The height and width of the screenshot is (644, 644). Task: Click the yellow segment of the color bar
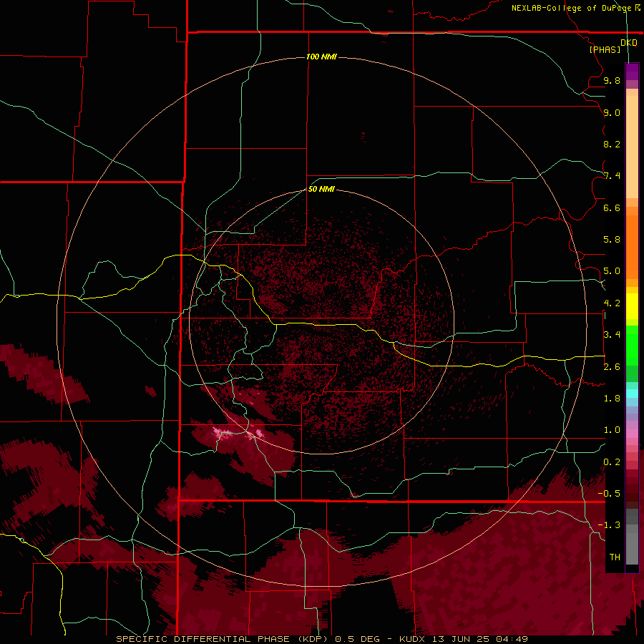(632, 306)
